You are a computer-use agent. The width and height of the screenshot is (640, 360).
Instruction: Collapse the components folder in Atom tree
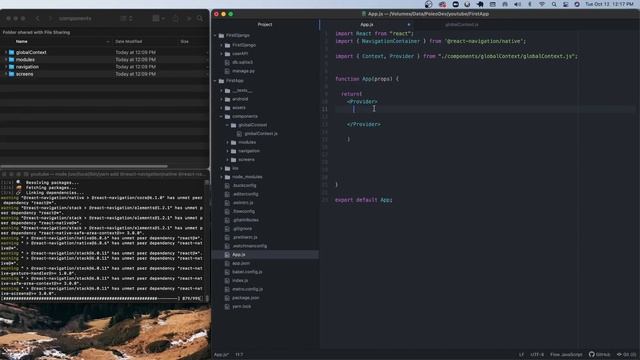(222, 116)
